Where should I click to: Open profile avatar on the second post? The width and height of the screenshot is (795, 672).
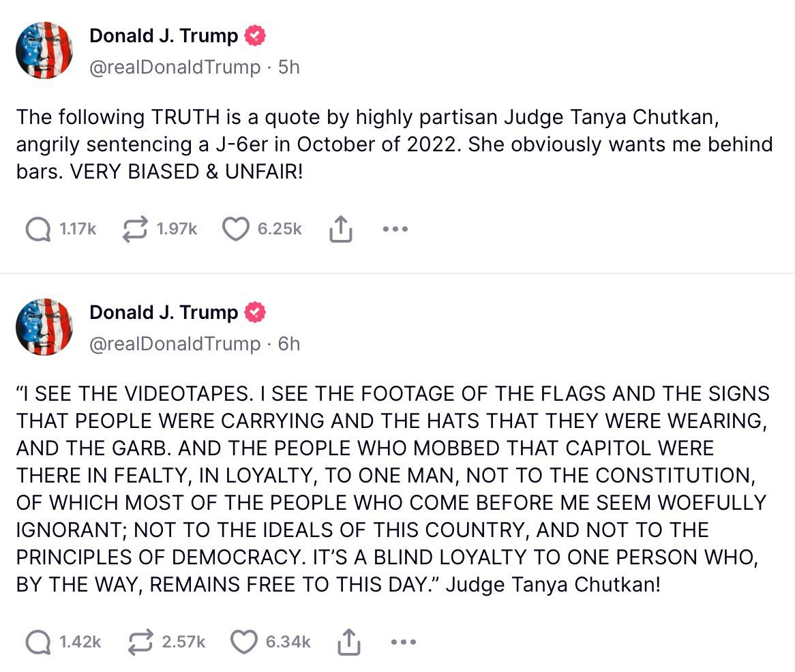pyautogui.click(x=44, y=327)
